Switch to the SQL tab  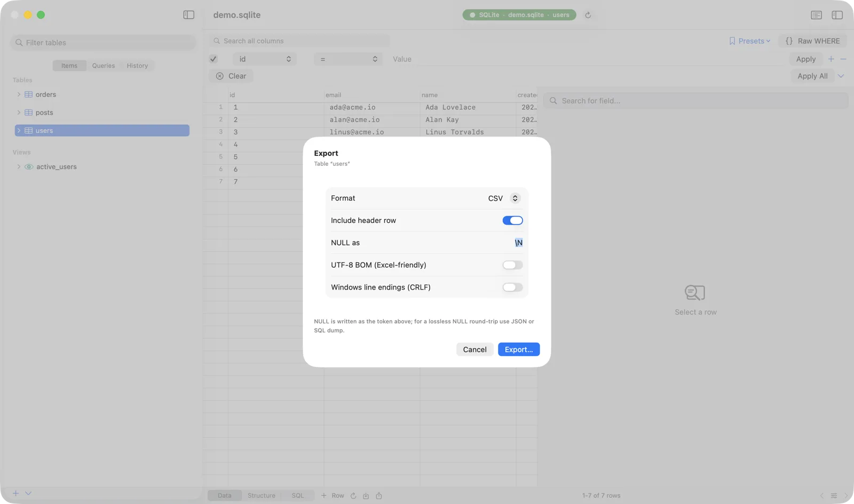tap(298, 495)
